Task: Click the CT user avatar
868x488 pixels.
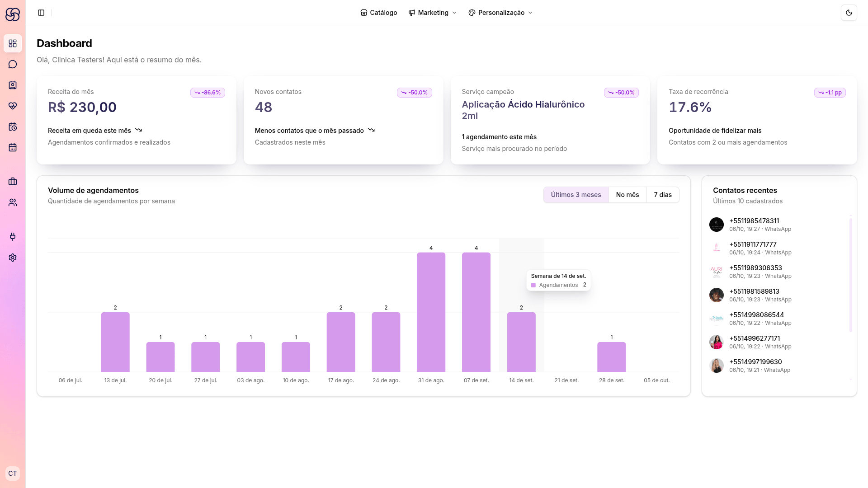Action: [x=13, y=474]
